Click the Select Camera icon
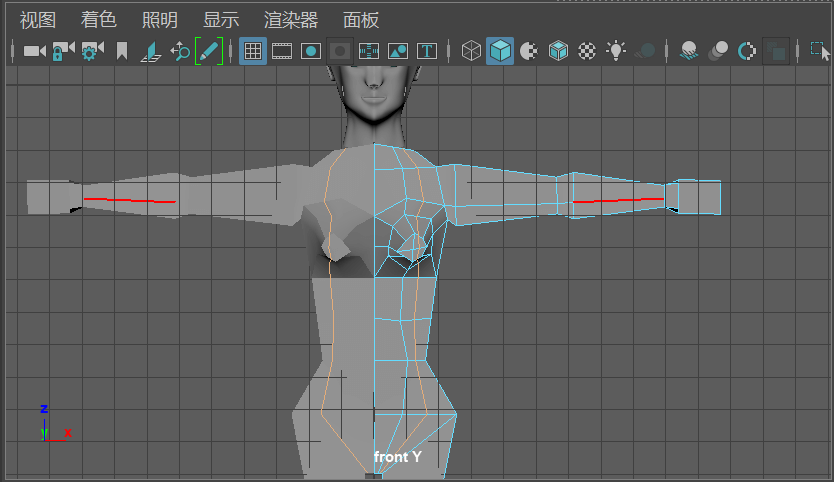Image resolution: width=834 pixels, height=482 pixels. (x=35, y=51)
